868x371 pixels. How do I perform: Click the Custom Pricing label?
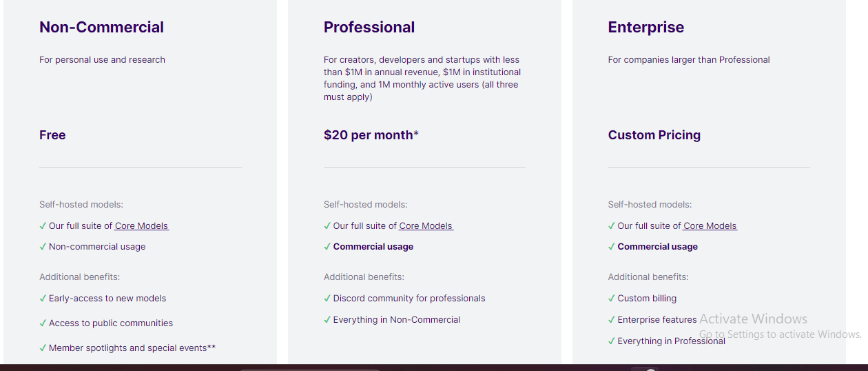pyautogui.click(x=654, y=135)
